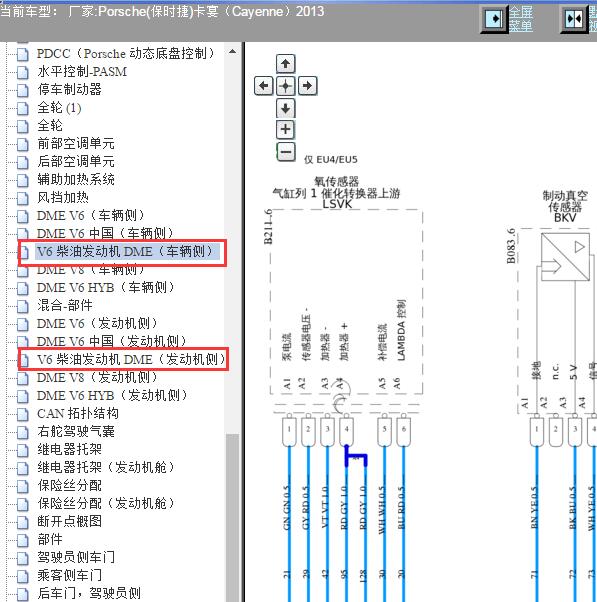Open DME V6（发动机侧） diagram

coord(98,324)
